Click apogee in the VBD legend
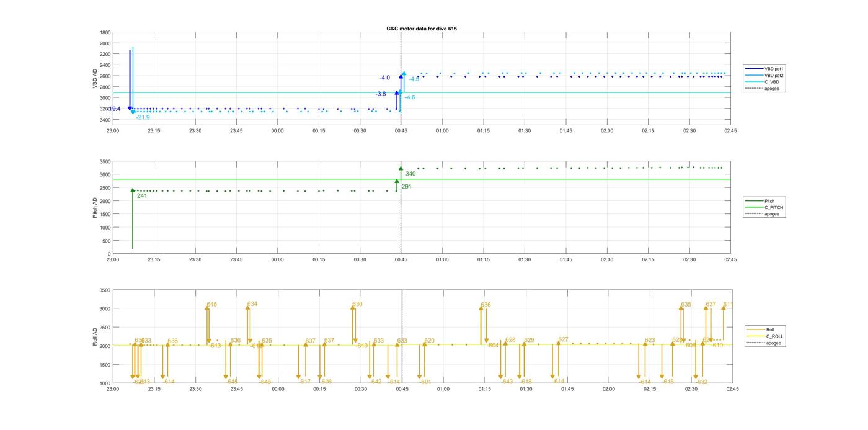This screenshot has height=430, width=868. click(762, 88)
